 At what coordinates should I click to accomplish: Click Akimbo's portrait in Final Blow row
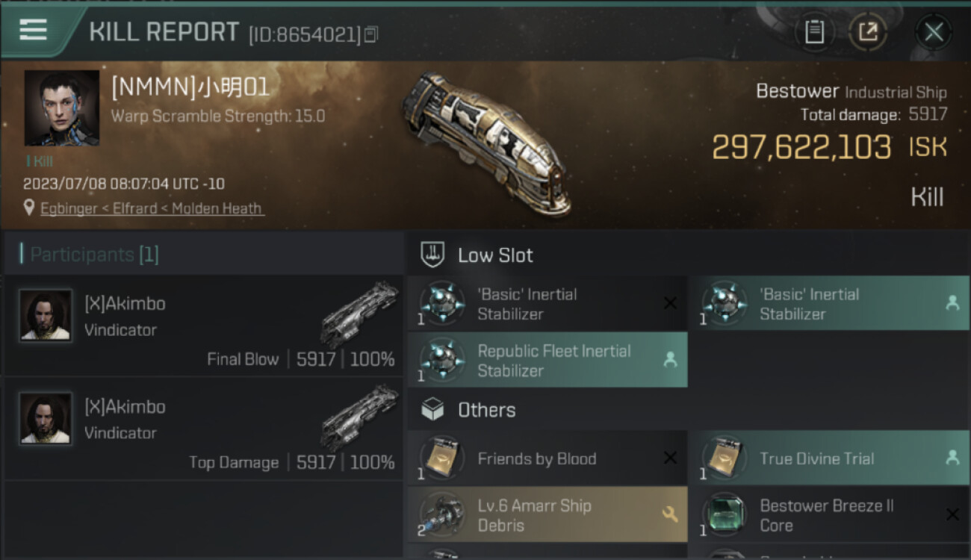[46, 316]
